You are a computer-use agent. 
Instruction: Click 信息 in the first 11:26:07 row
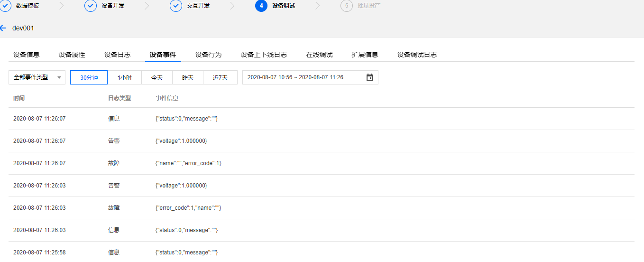114,119
